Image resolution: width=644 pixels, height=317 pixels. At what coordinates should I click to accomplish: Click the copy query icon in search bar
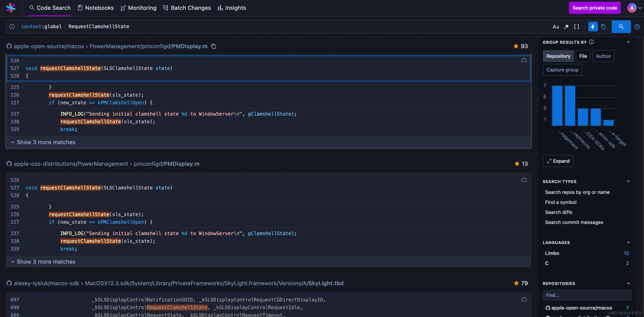(x=603, y=26)
